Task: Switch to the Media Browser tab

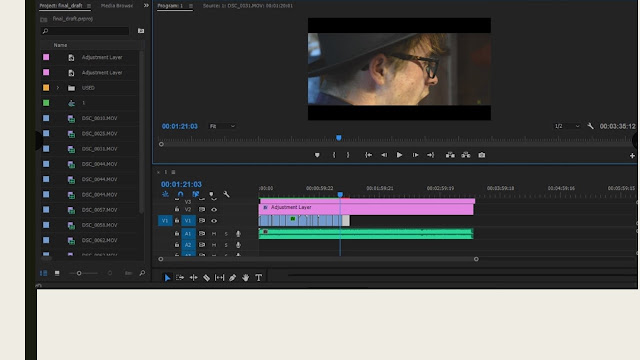Action: pyautogui.click(x=117, y=6)
